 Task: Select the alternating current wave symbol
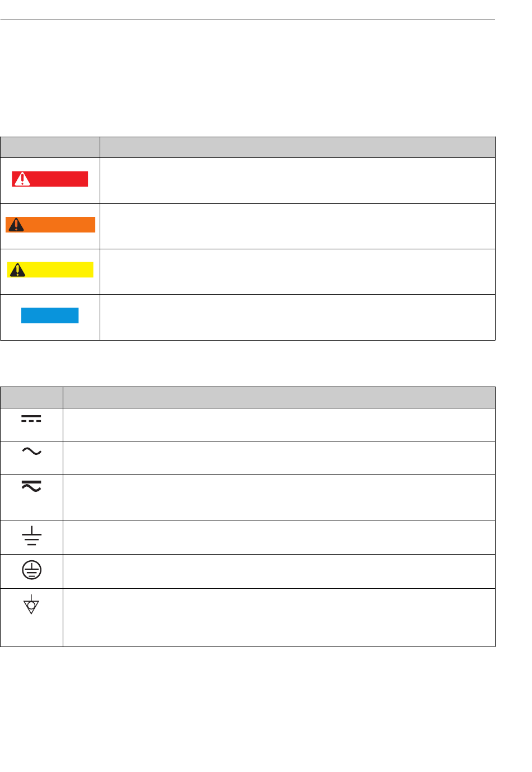(x=31, y=452)
